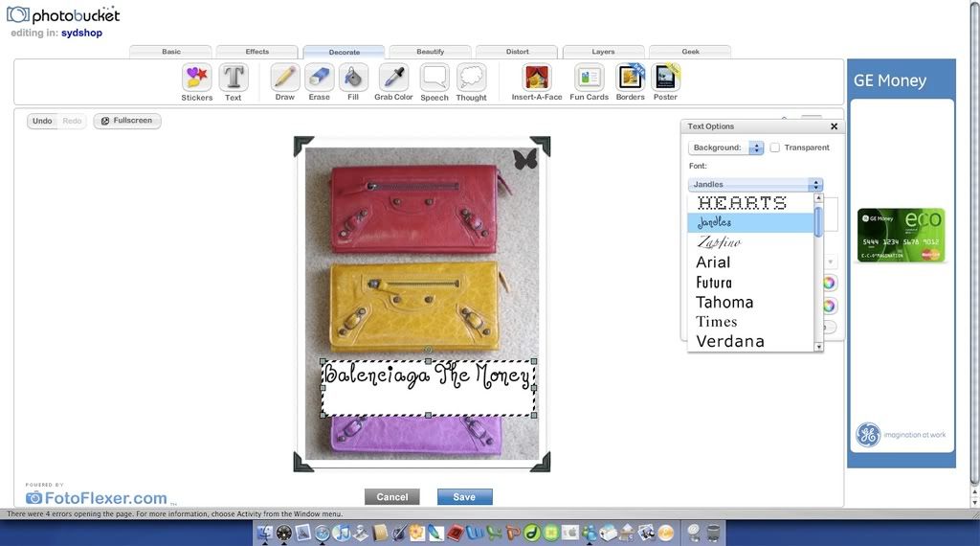Switch to the Distort tab
Screen dimensions: 980x546
[x=517, y=52]
